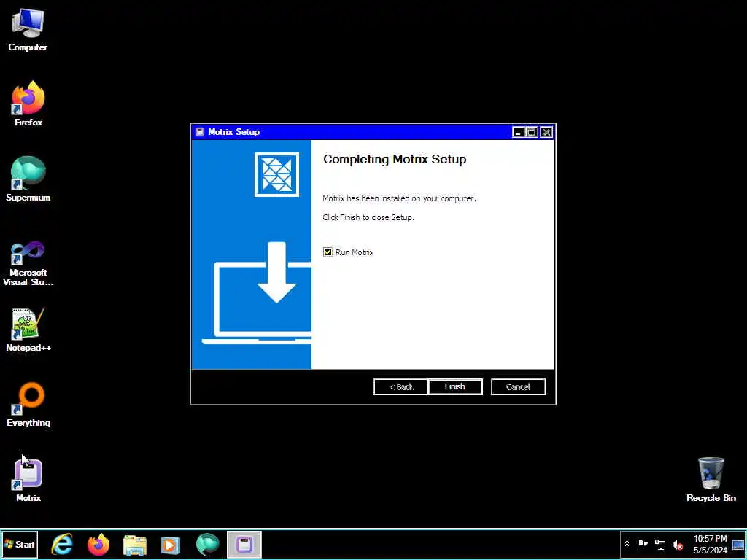
Task: Select the Recycle Bin icon
Action: [711, 480]
